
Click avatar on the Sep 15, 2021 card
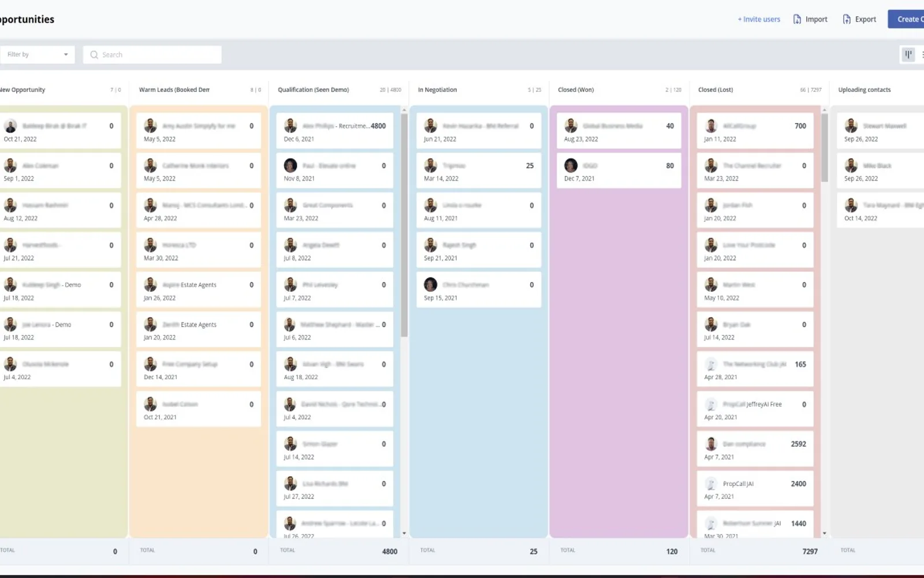(x=431, y=284)
